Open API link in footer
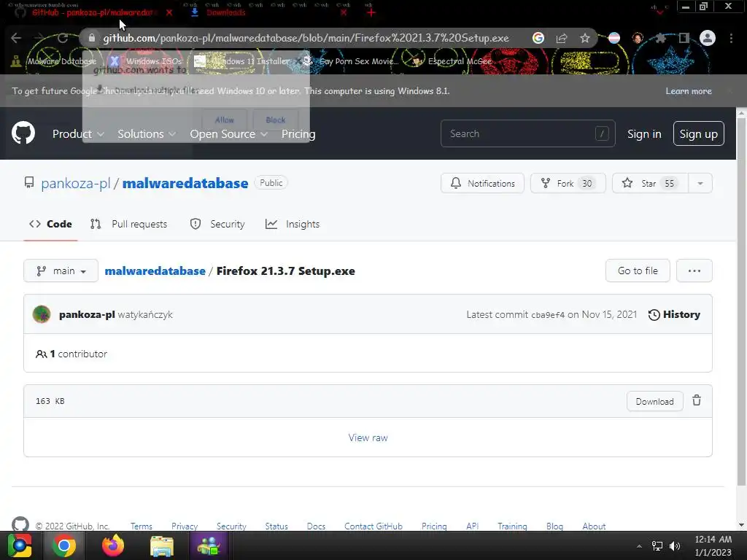The height and width of the screenshot is (560, 747). (x=472, y=526)
